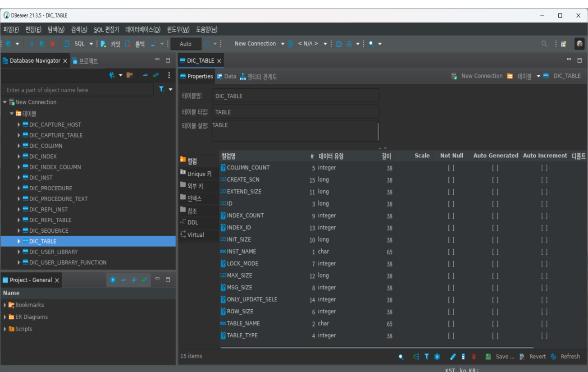
Task: Open the view menu dots in Database Navigator
Action: [x=169, y=75]
